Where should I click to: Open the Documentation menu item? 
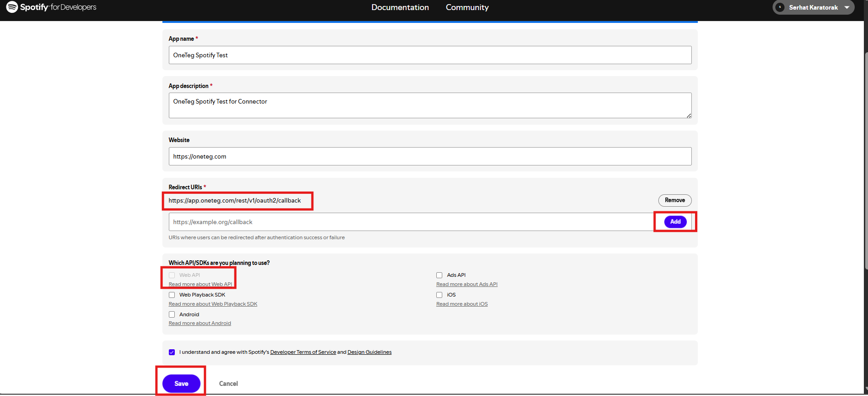(x=400, y=7)
